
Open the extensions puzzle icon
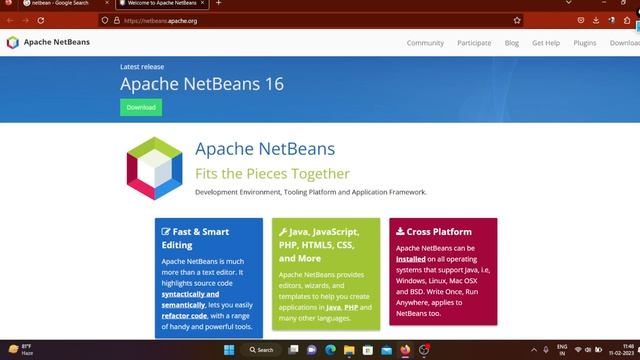627,20
